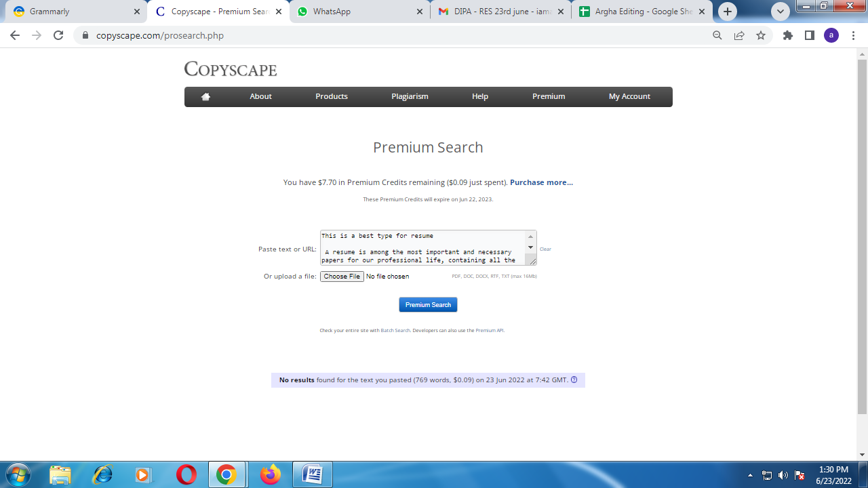
Task: Bookmark this page with star
Action: (761, 35)
